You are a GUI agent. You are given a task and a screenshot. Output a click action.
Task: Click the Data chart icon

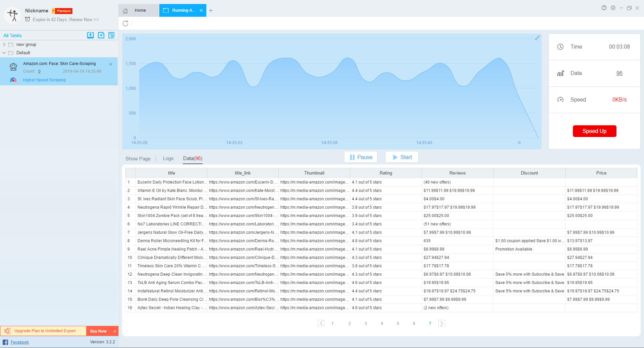[x=560, y=73]
